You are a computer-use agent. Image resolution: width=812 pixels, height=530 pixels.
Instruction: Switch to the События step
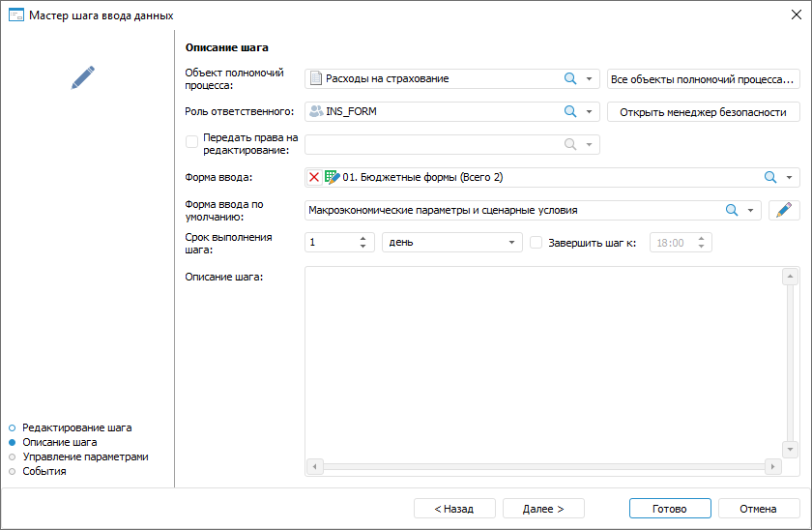click(x=44, y=471)
